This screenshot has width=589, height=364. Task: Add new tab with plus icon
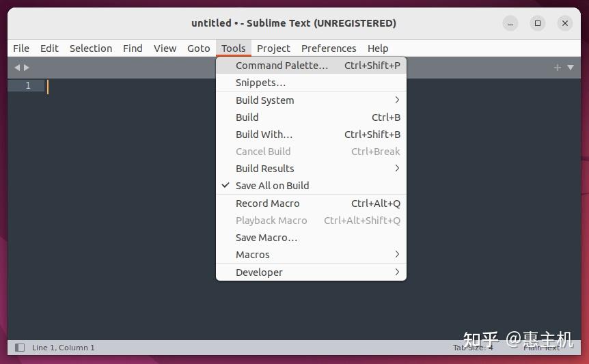[557, 68]
